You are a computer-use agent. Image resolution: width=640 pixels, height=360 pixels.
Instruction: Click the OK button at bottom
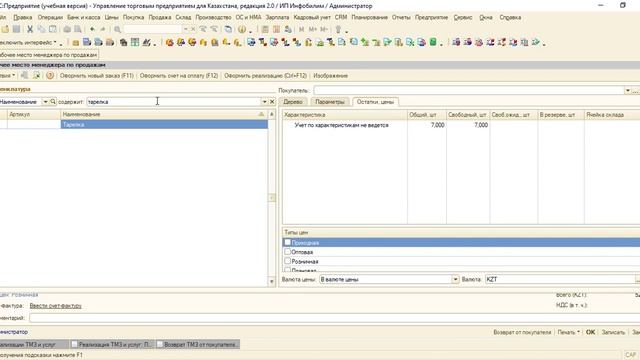[590, 332]
